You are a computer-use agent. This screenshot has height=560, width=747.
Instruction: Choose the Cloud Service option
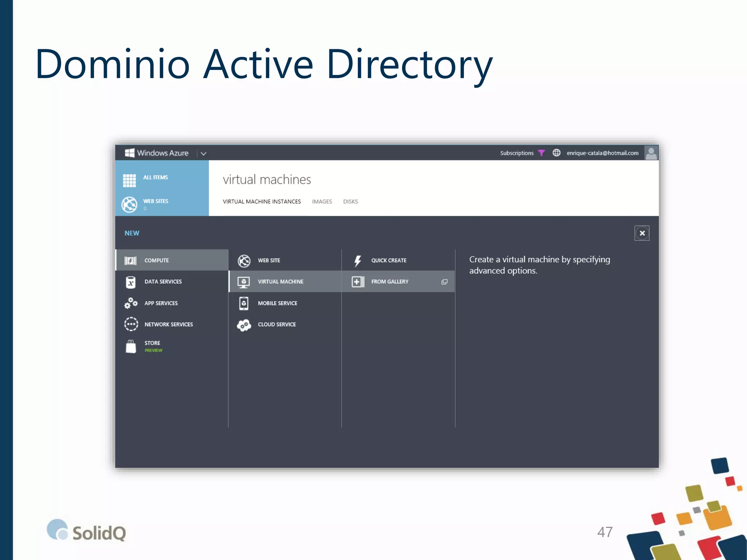point(276,324)
